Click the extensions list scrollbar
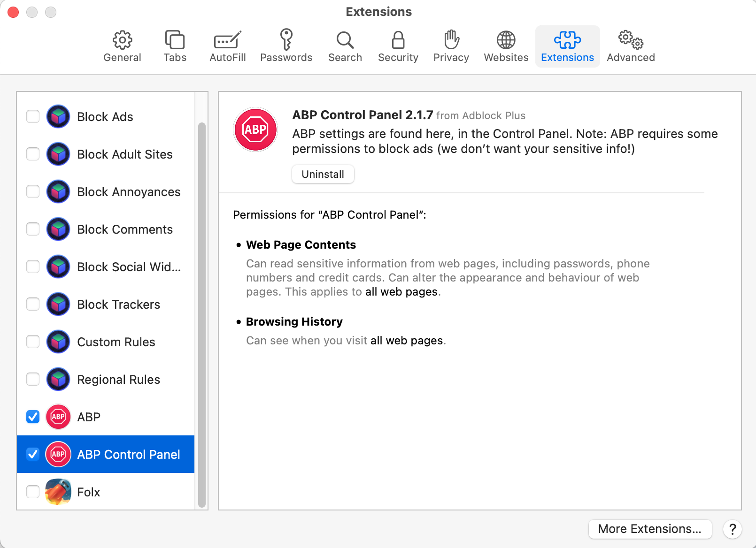 click(x=202, y=314)
